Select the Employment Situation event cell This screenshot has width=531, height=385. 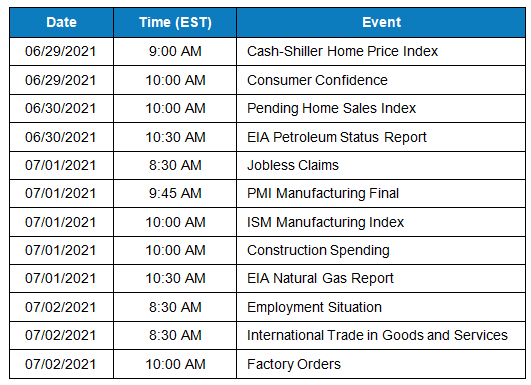[x=381, y=307]
